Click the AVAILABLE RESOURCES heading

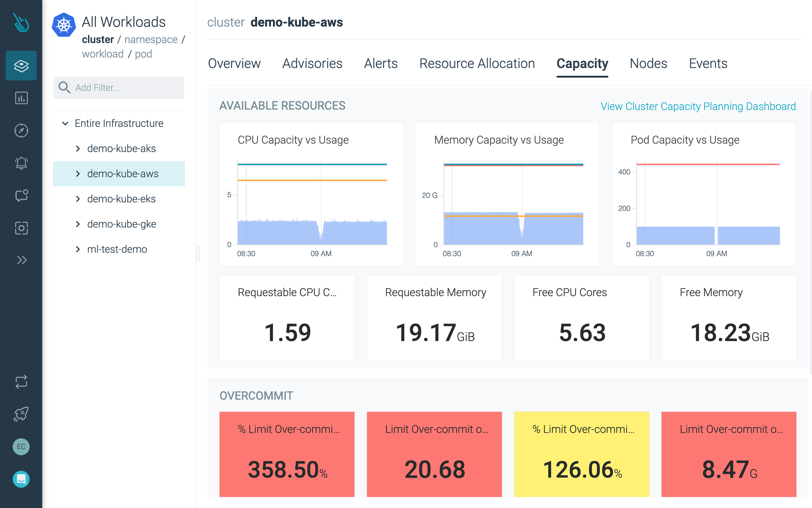pyautogui.click(x=282, y=106)
